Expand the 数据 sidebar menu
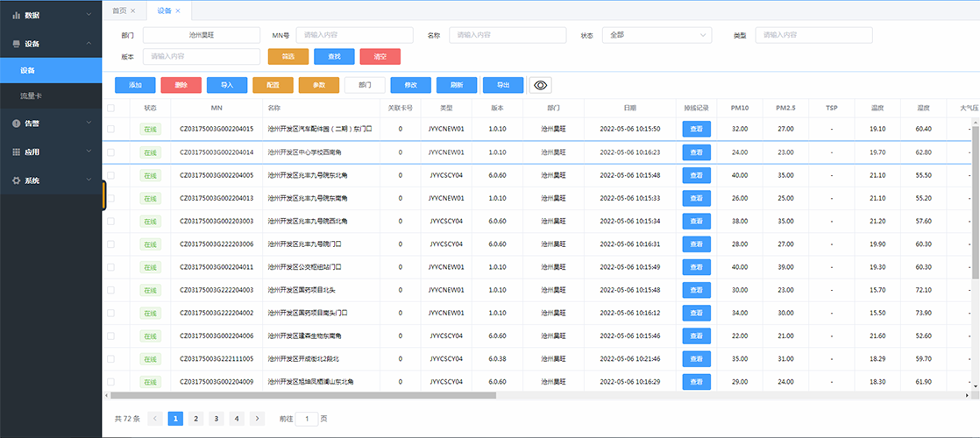Screen dimensions: 980x438 pyautogui.click(x=51, y=16)
